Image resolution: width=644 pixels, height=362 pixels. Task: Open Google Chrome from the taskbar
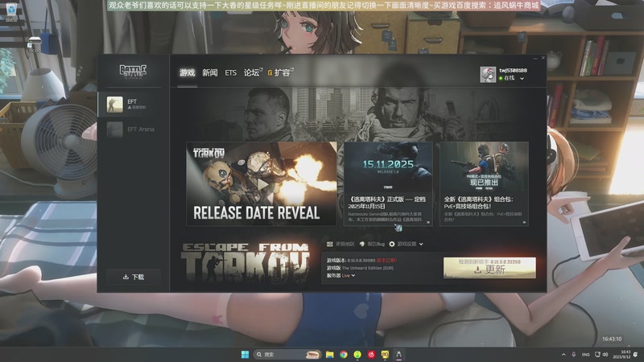click(344, 355)
